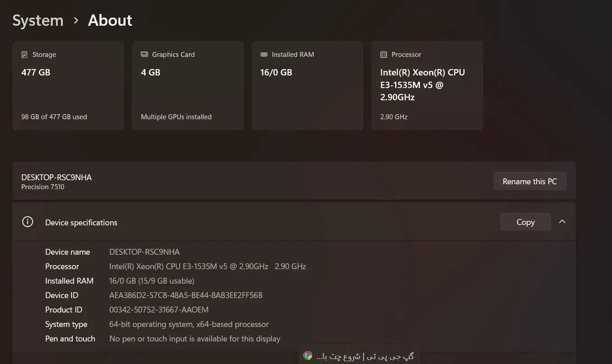
Task: Click the Rename this PC button
Action: point(529,181)
